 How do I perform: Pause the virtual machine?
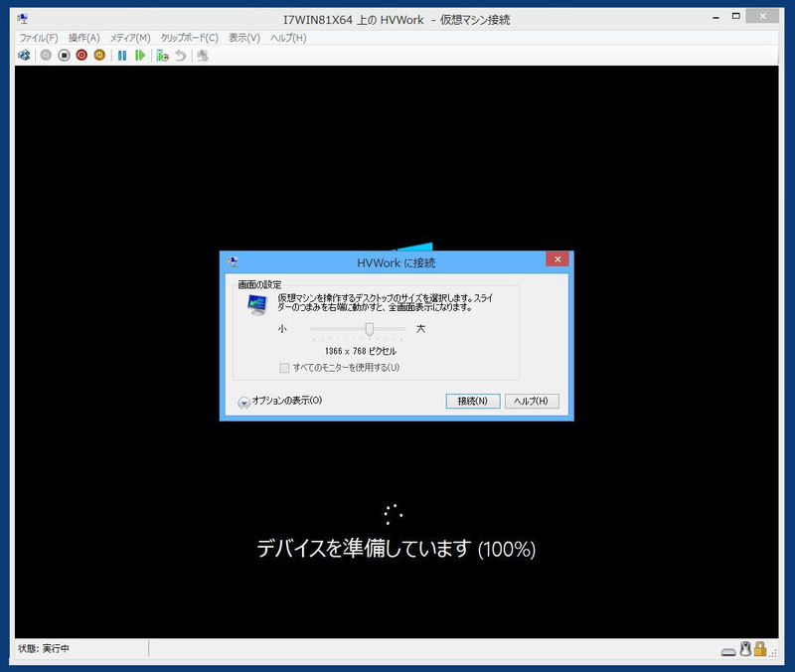pyautogui.click(x=122, y=56)
